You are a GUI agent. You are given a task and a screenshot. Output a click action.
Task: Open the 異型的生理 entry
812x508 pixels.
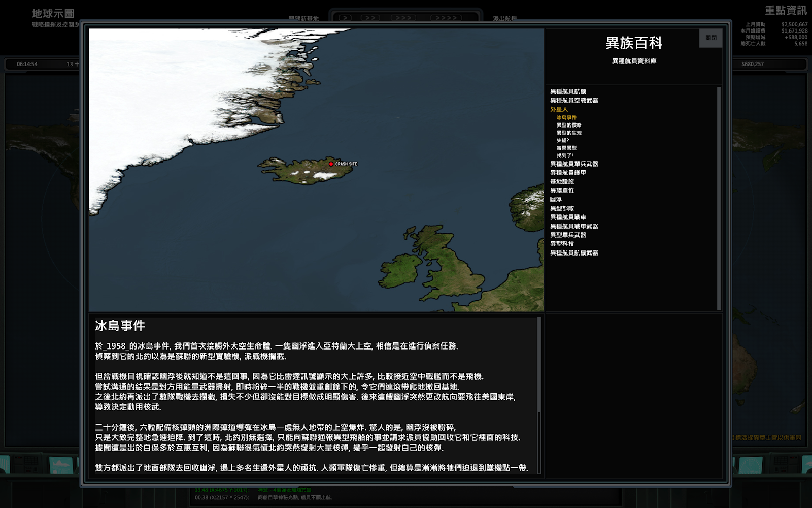(x=569, y=133)
